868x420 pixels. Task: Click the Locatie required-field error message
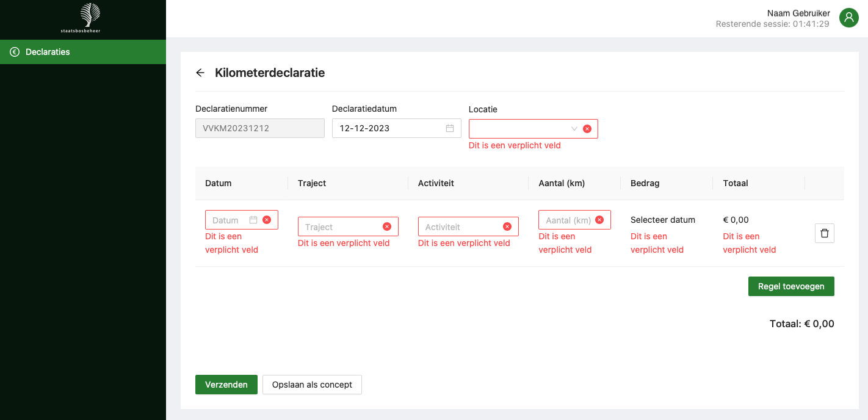515,145
